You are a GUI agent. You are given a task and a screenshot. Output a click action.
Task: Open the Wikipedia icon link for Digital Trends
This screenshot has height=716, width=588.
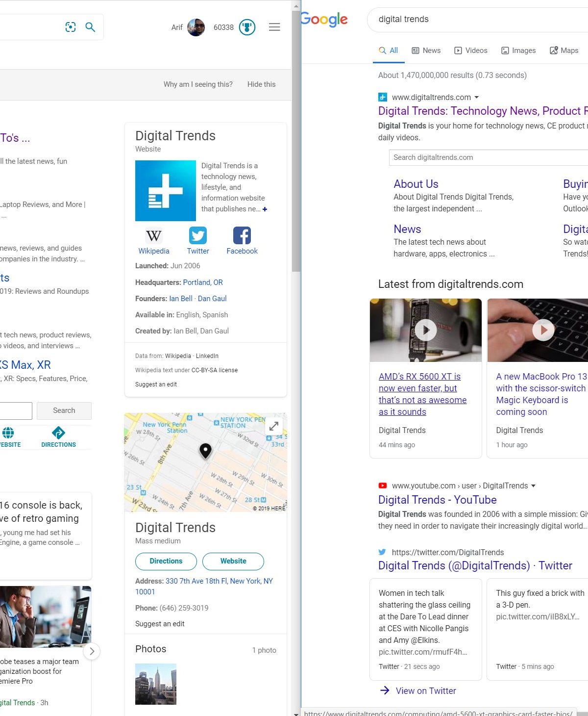click(154, 236)
